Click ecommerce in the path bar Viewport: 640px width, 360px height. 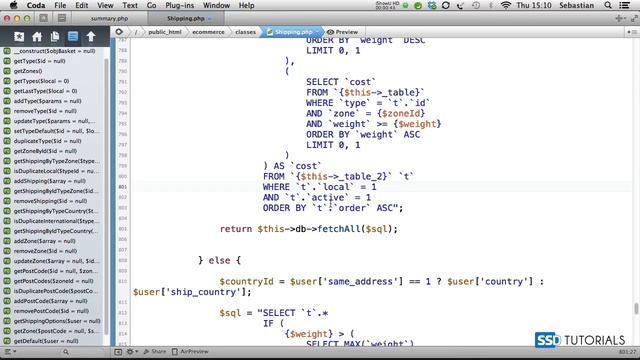click(209, 32)
